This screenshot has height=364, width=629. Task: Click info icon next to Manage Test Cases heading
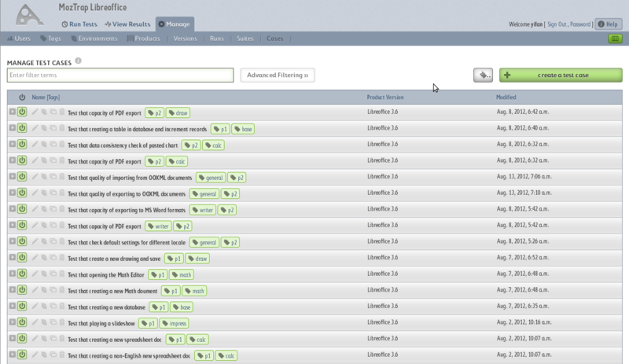(78, 61)
